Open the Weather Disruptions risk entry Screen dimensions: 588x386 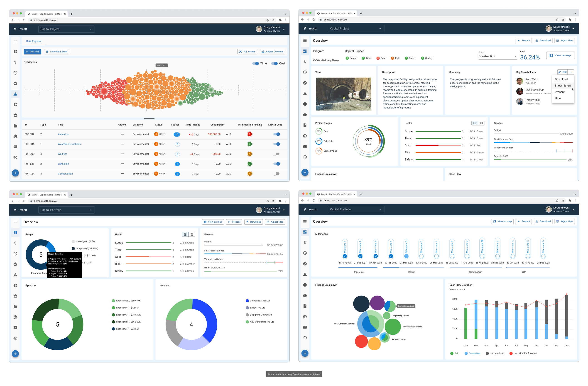click(x=69, y=144)
